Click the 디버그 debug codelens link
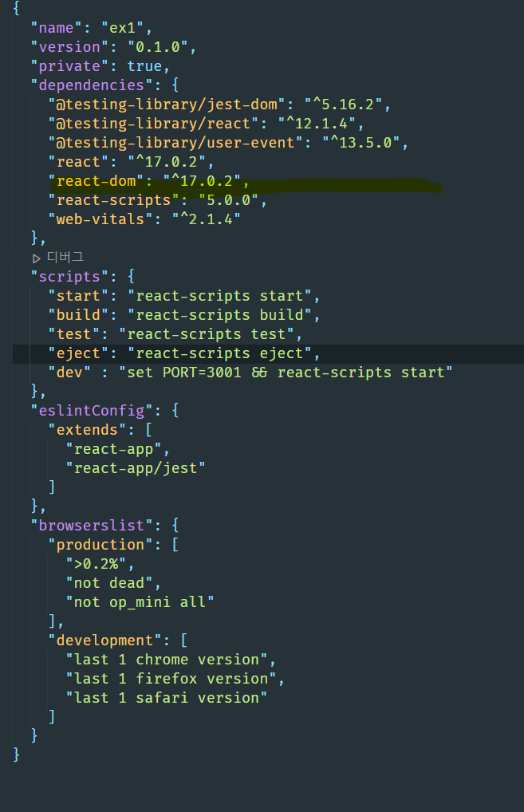 click(65, 257)
